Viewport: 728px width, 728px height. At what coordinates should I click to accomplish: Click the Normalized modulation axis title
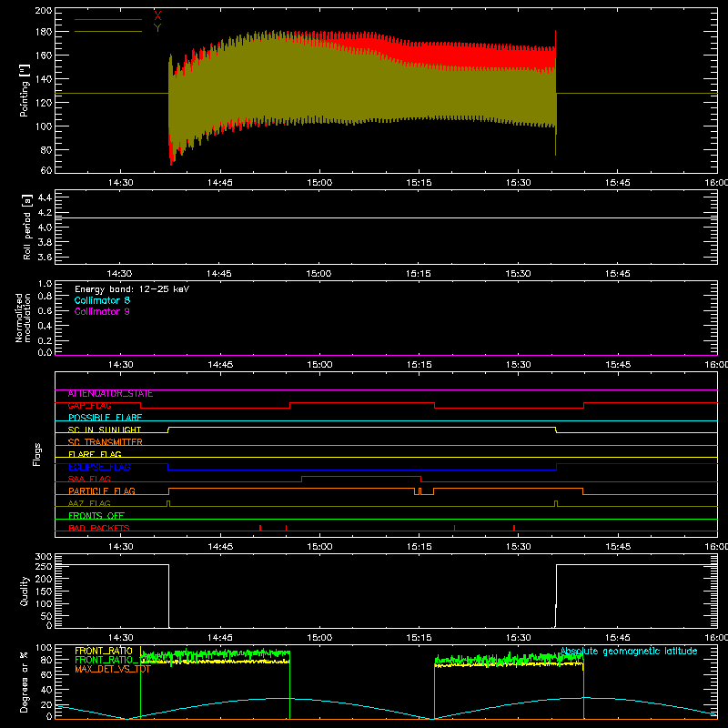23,318
